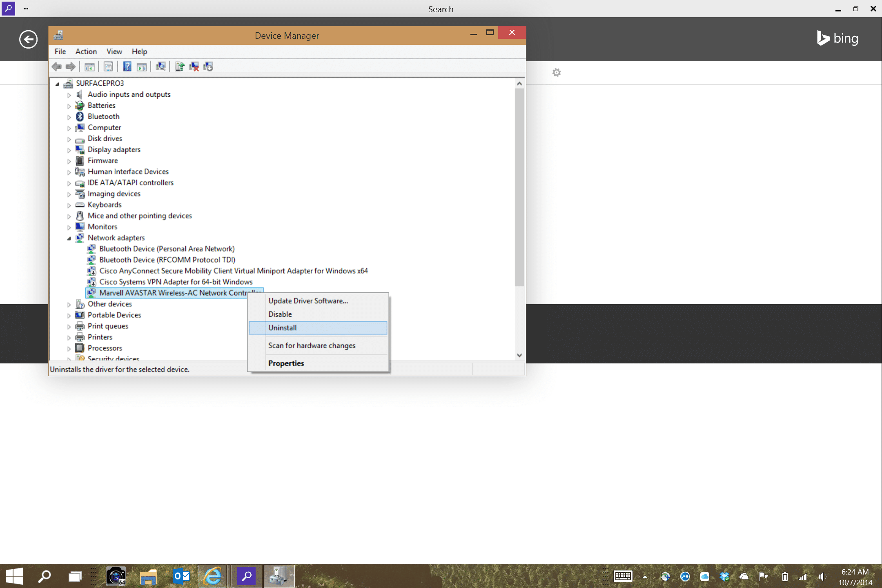
Task: Go back using the circled arrow in Search
Action: tap(28, 39)
